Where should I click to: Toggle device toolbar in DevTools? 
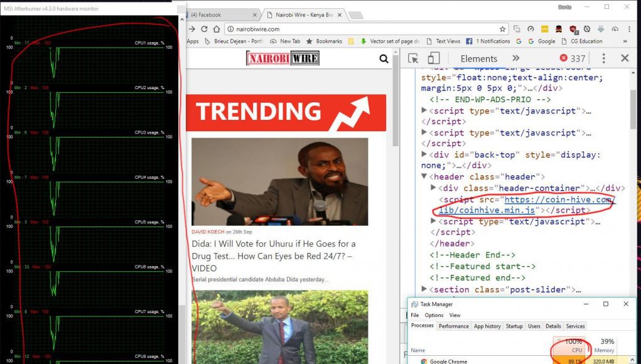433,58
